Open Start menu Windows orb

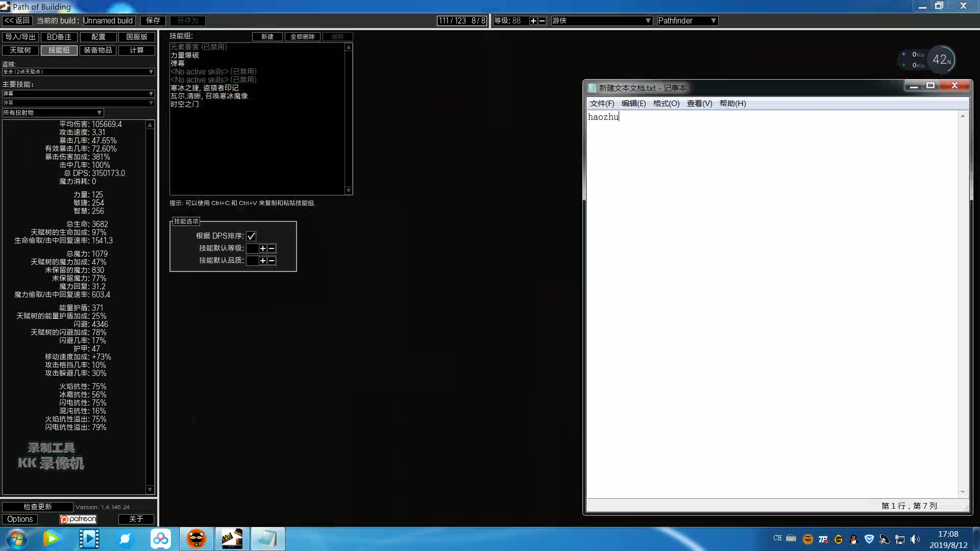pyautogui.click(x=16, y=539)
